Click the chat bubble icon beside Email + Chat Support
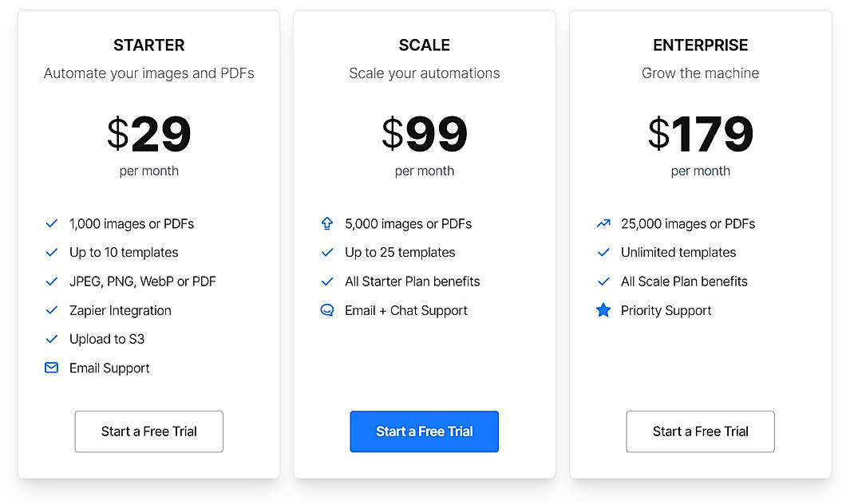This screenshot has height=504, width=854. 327,310
